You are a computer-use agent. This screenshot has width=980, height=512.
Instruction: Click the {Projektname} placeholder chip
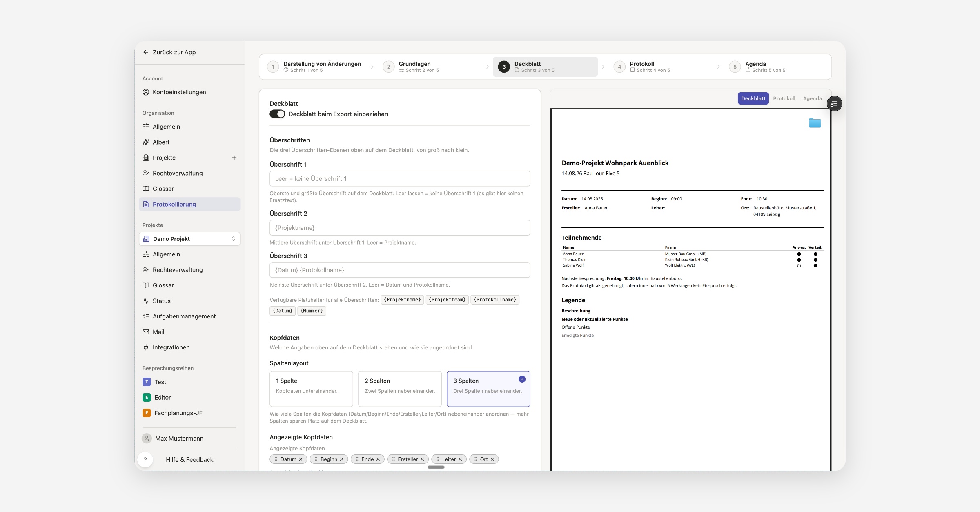402,300
